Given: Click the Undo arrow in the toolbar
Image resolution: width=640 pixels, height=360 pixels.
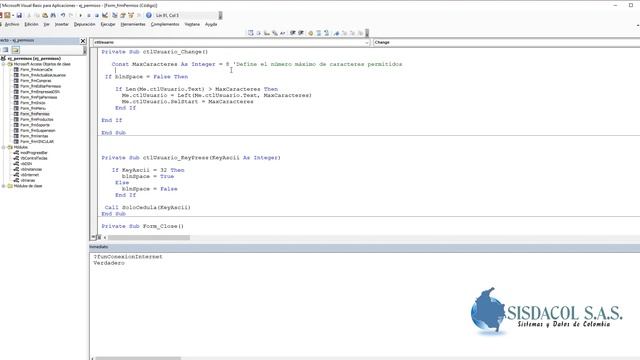Looking at the screenshot, I should click(63, 15).
